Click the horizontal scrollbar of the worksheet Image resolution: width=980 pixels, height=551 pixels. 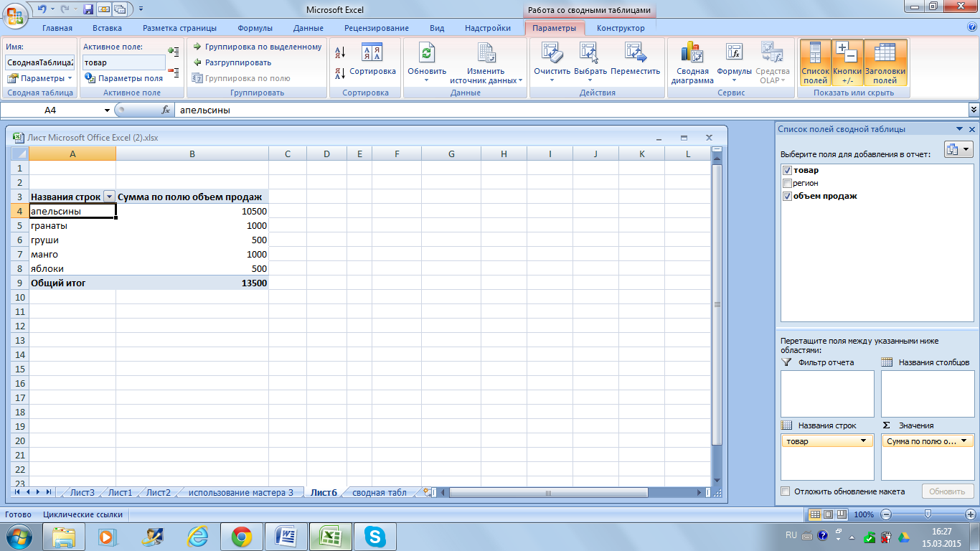coord(549,493)
